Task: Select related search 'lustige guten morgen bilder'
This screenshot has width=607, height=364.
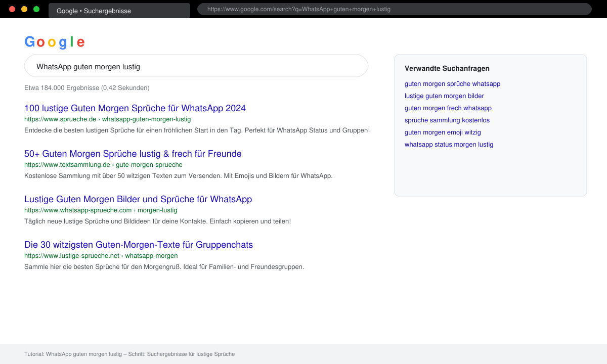Action: (444, 96)
